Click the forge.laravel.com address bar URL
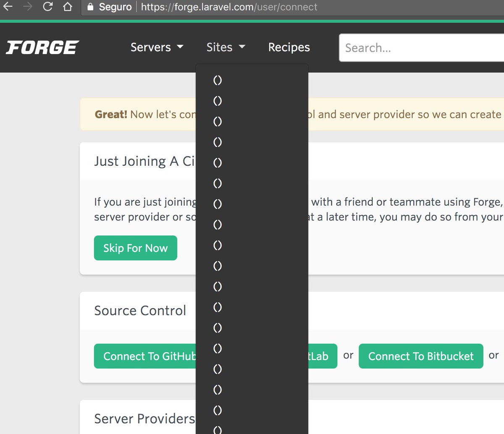Image resolution: width=504 pixels, height=434 pixels. click(x=229, y=7)
